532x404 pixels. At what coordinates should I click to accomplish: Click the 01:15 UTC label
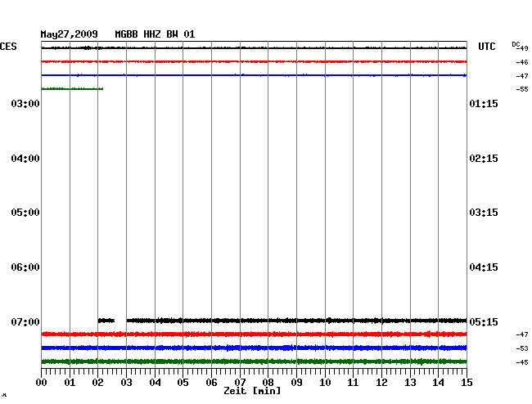click(x=484, y=103)
